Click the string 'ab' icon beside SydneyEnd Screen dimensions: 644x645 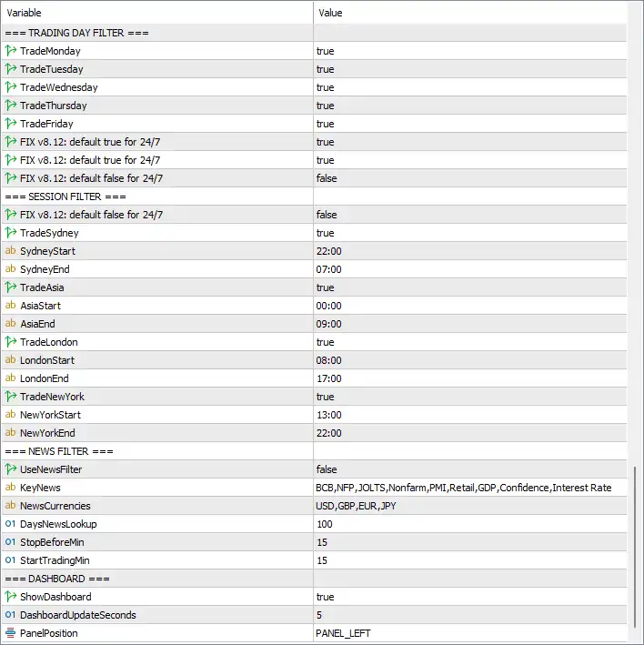10,269
